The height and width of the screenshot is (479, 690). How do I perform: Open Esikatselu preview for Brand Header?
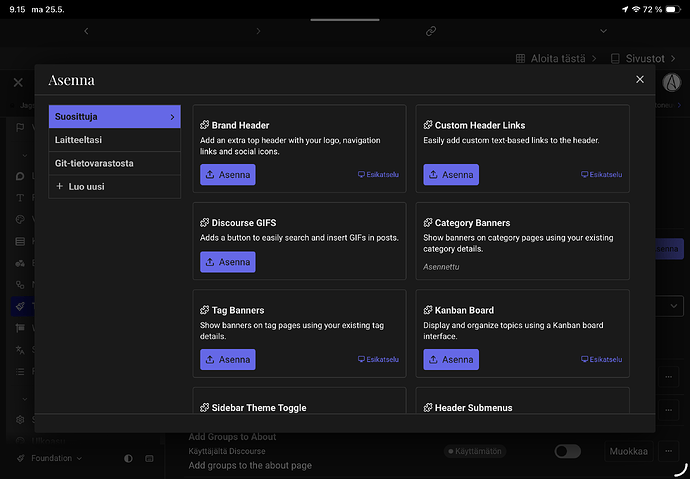click(x=378, y=175)
